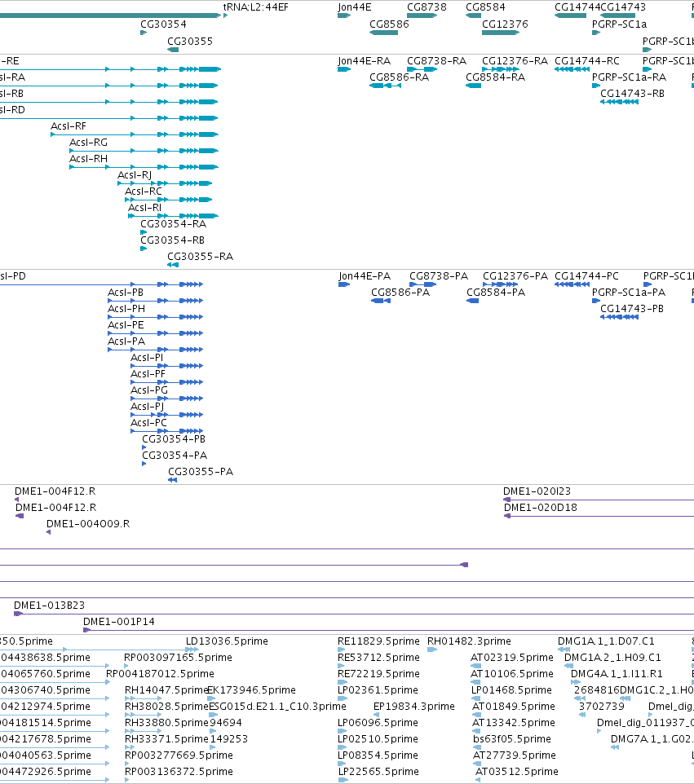Select protein CG12376-PA

click(515, 276)
